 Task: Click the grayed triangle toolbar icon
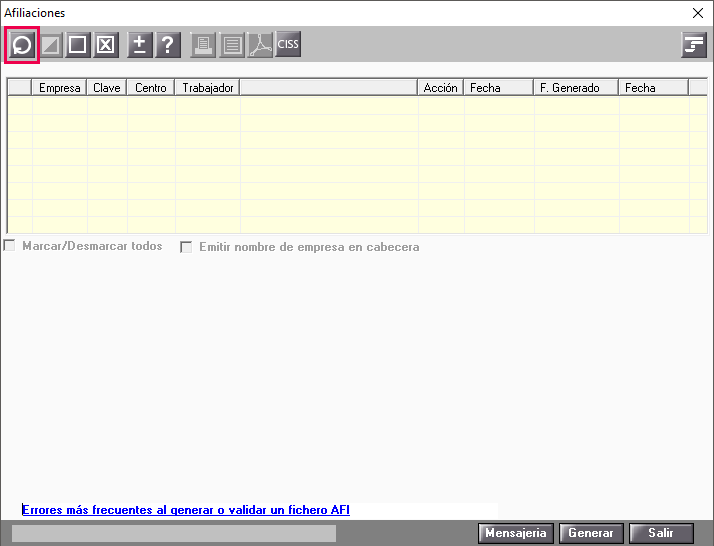pos(51,45)
